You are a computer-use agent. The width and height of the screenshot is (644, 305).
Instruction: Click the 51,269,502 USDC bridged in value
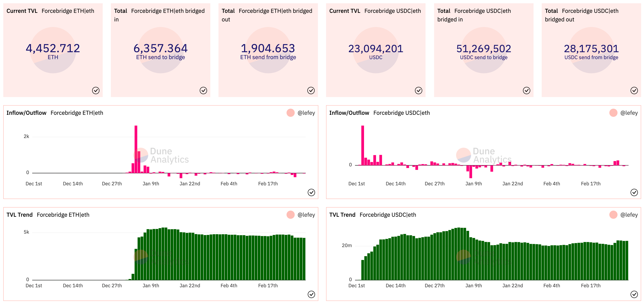pyautogui.click(x=483, y=49)
